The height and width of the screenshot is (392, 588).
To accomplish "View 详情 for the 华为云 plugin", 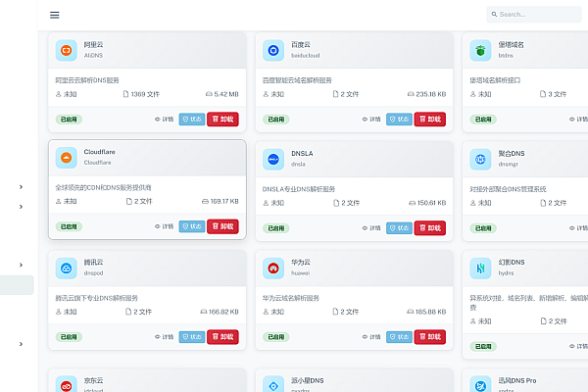I will point(371,337).
